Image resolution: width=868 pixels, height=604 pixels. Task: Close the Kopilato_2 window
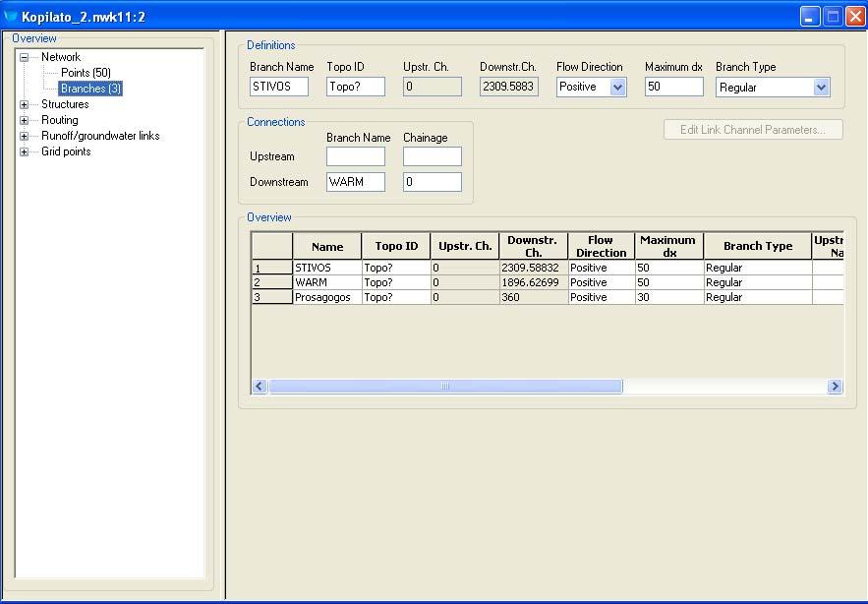tap(855, 17)
